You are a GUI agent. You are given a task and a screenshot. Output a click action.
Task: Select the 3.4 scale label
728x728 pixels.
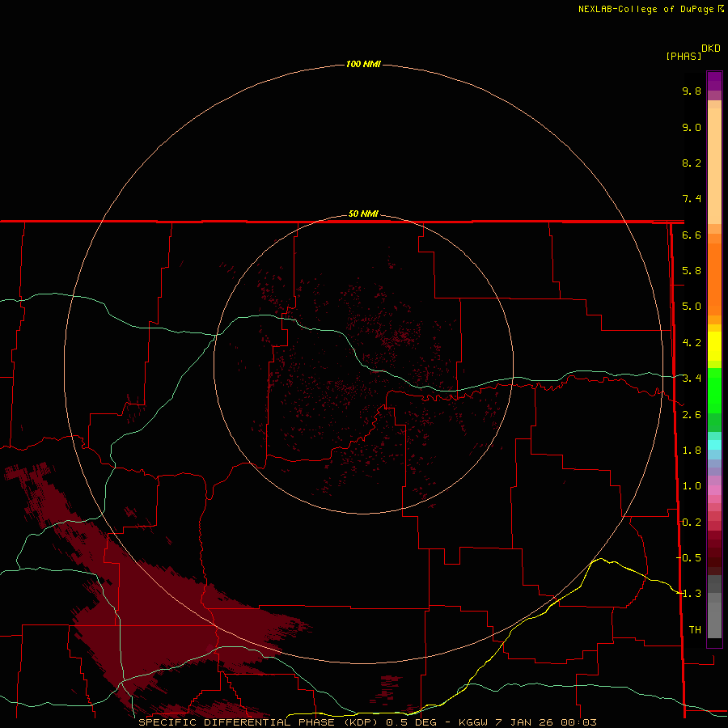point(692,379)
